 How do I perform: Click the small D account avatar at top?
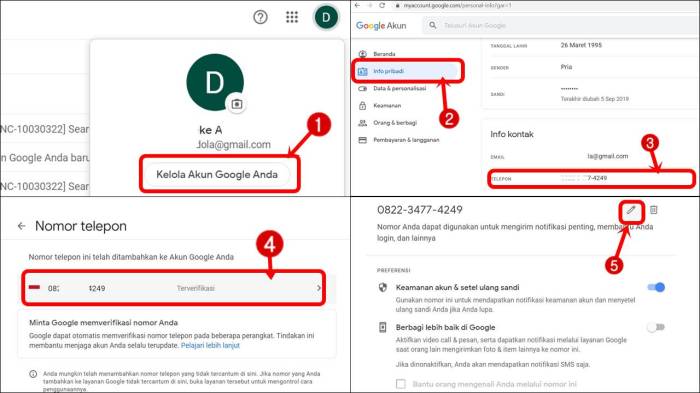click(326, 17)
